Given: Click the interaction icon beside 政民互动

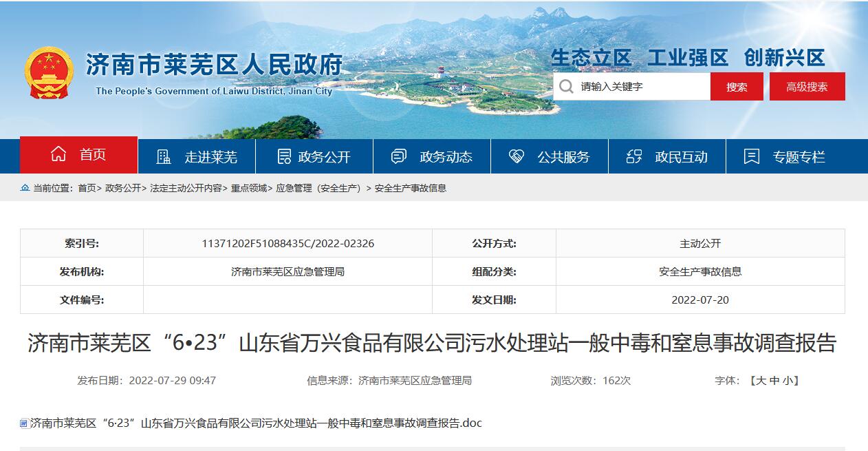Looking at the screenshot, I should (634, 157).
